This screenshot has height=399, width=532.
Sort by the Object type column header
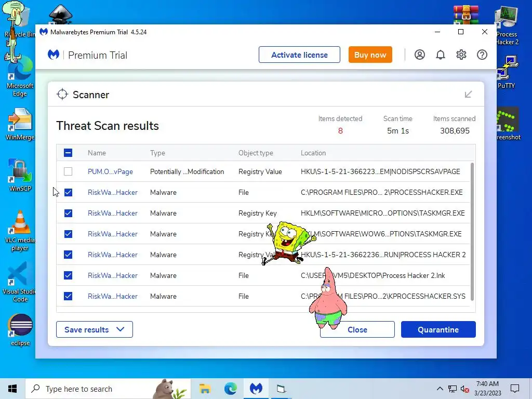[x=256, y=153]
